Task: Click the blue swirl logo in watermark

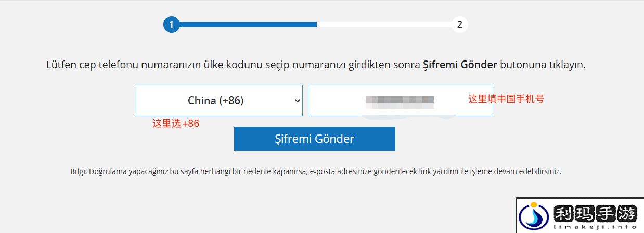Action: click(534, 216)
